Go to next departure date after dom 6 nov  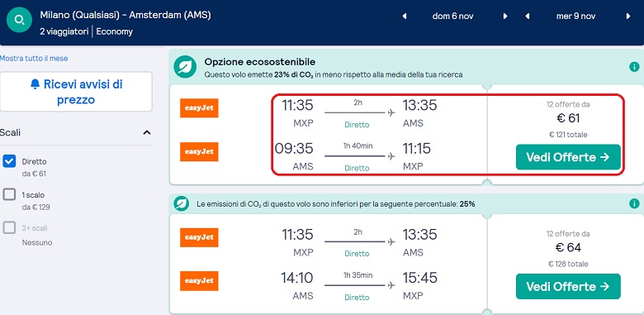(x=505, y=17)
